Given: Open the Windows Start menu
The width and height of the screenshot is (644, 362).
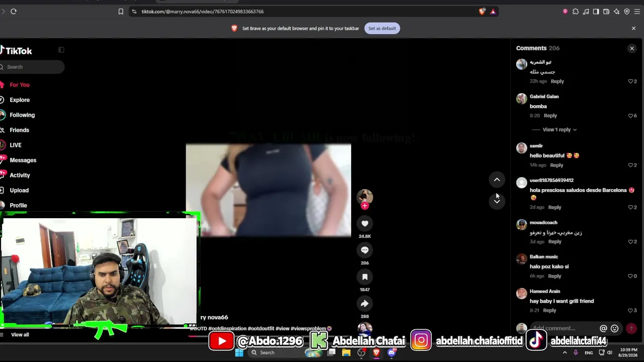Looking at the screenshot, I should click(x=239, y=353).
